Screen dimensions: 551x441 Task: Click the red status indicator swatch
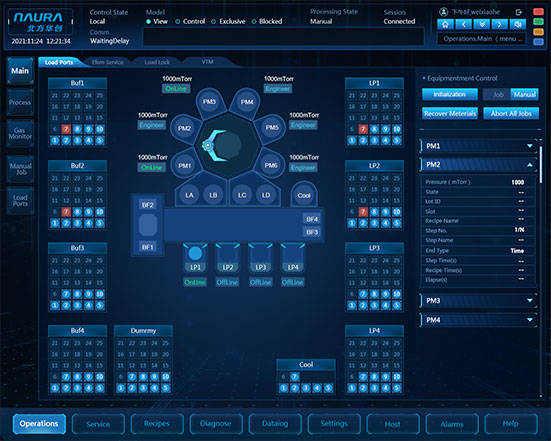(x=538, y=12)
